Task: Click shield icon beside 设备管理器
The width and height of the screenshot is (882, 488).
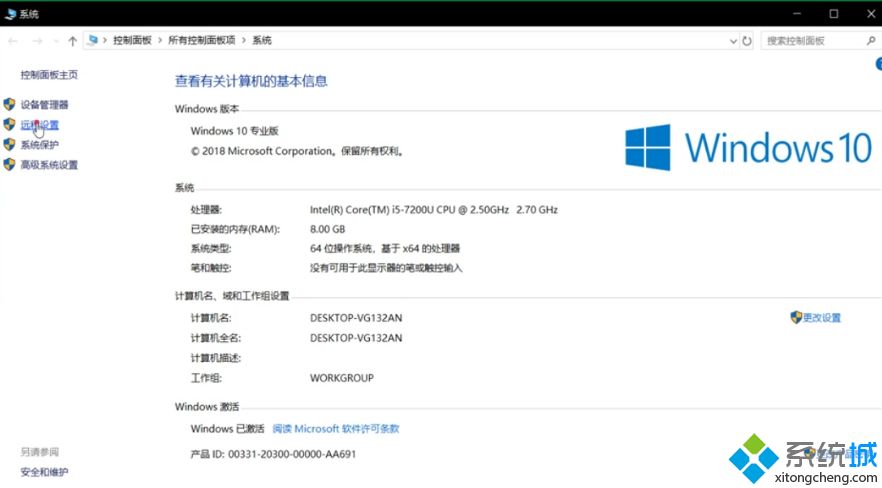Action: (x=9, y=104)
